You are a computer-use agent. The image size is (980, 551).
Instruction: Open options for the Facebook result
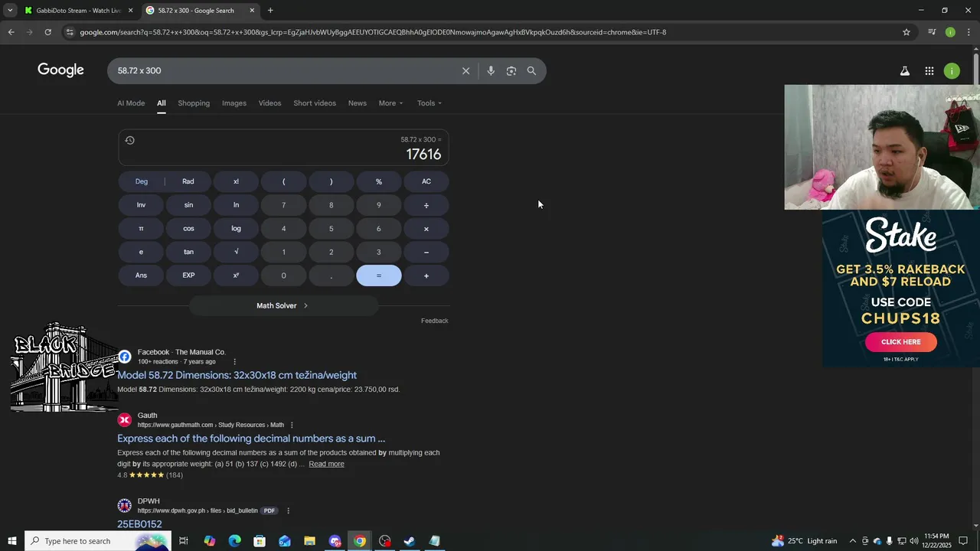point(234,361)
